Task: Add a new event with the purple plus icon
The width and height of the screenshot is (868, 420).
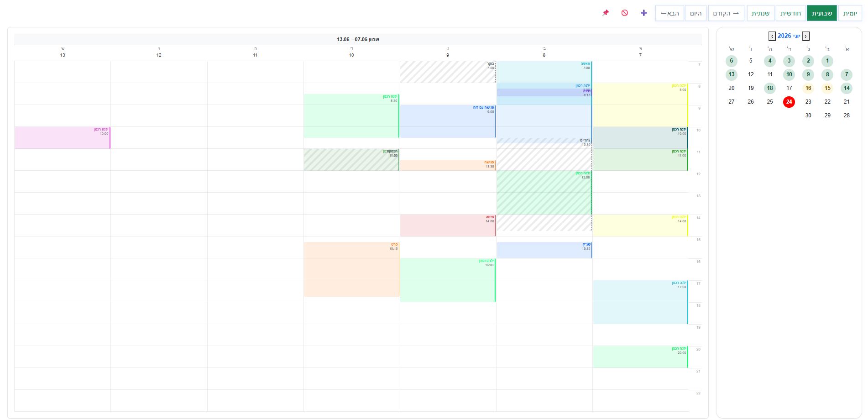Action: click(x=644, y=13)
